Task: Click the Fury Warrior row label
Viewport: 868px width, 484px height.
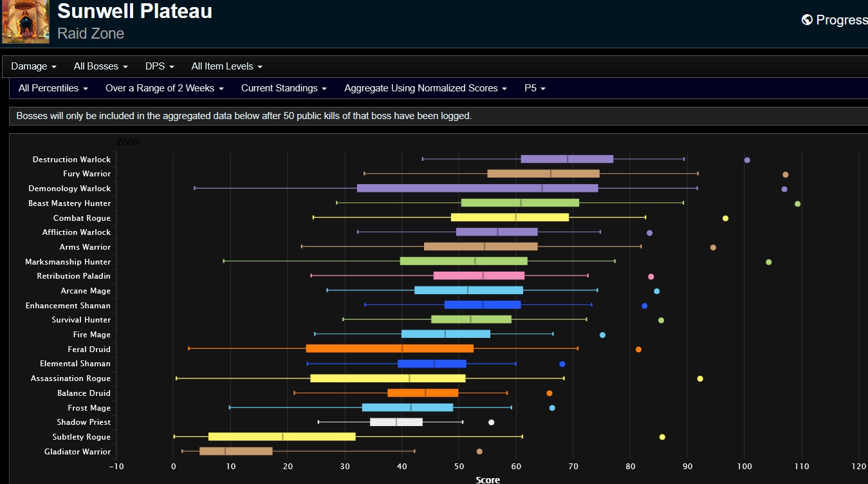Action: [x=87, y=174]
